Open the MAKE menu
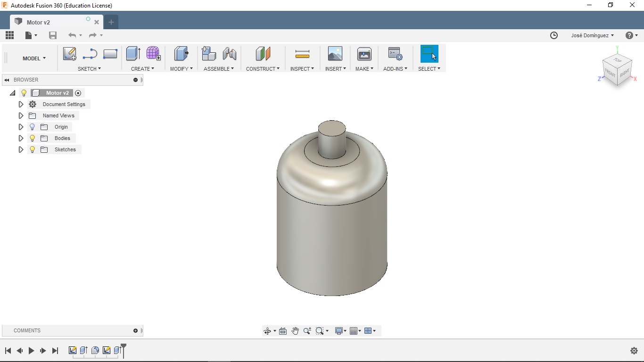Screen dimensions: 644x362 (364, 69)
